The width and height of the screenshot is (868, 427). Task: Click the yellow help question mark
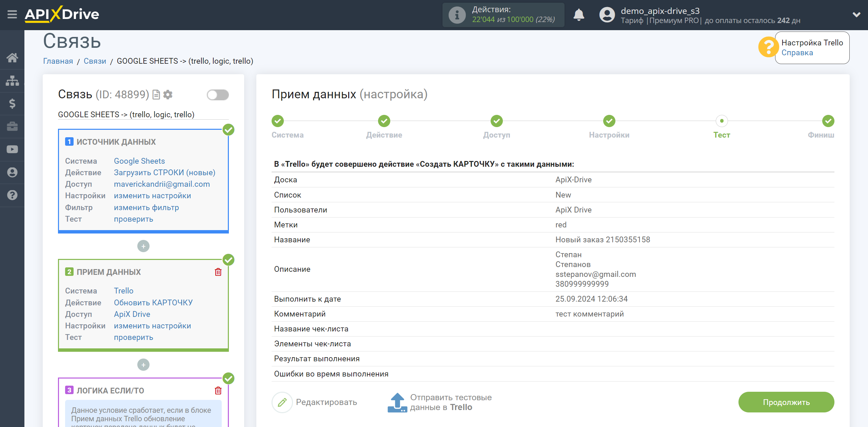pos(768,47)
